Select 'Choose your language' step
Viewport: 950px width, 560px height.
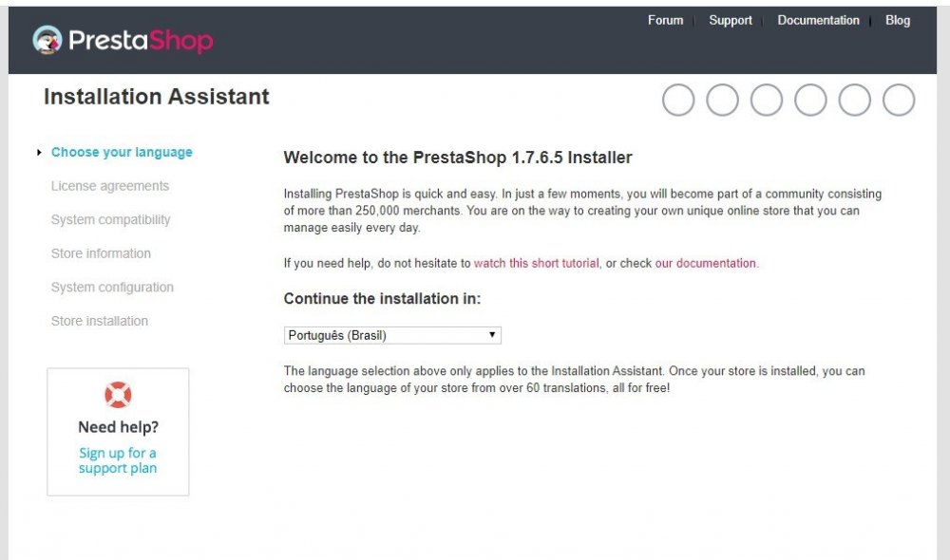tap(122, 152)
